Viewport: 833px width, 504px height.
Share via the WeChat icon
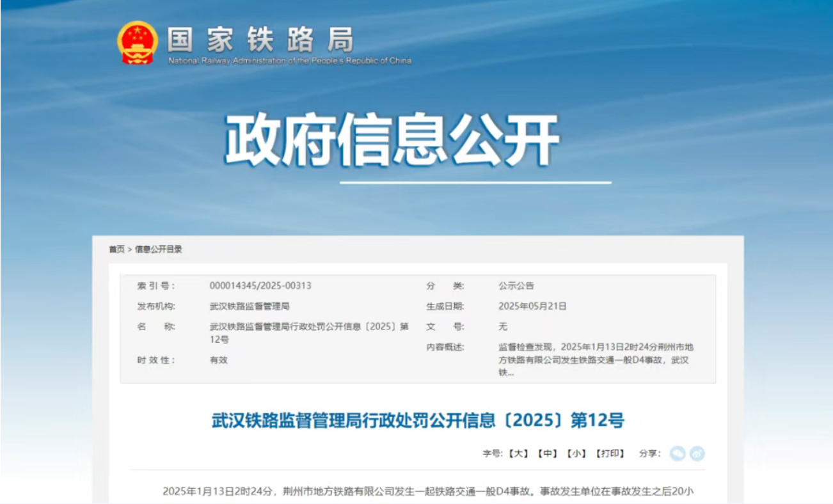(678, 453)
